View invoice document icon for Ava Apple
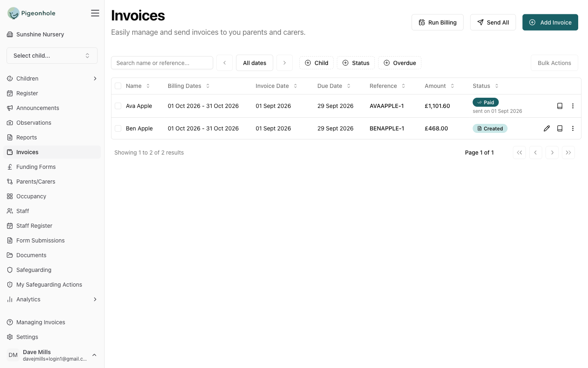The width and height of the screenshot is (588, 368). (x=560, y=106)
